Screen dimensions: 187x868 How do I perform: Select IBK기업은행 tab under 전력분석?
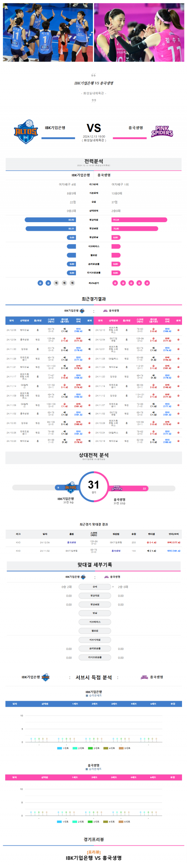point(81,175)
